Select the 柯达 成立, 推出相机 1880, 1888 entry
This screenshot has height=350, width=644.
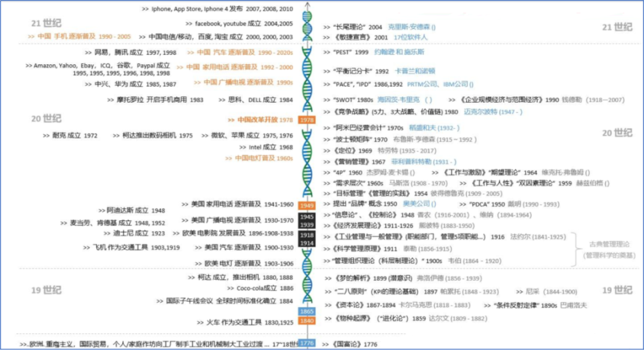[x=240, y=278]
